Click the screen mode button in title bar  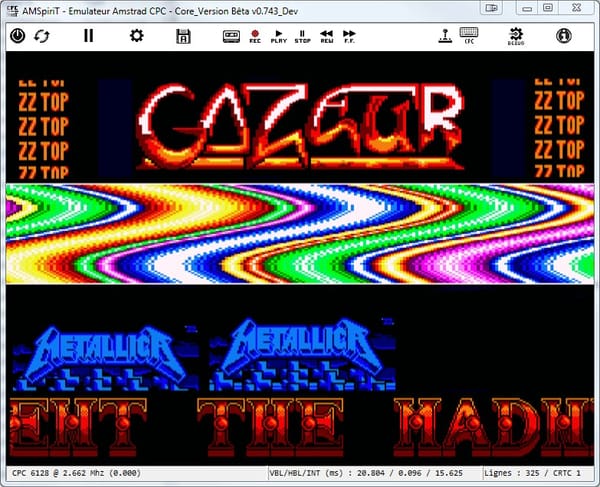[x=491, y=8]
